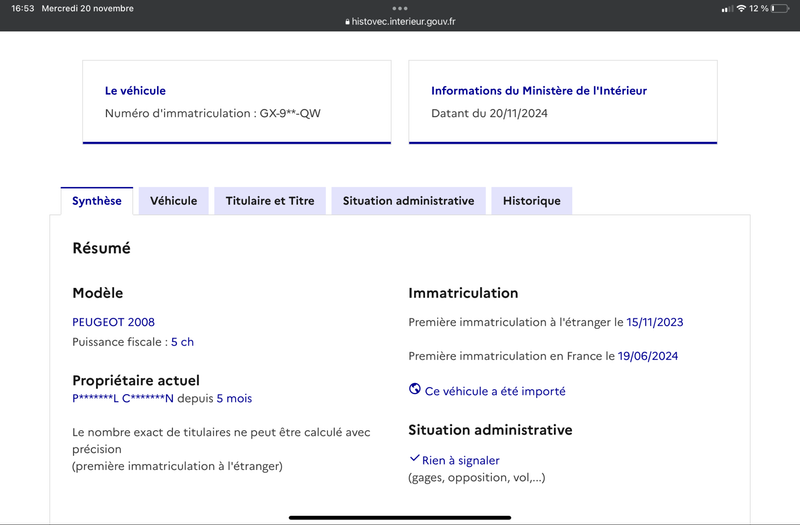Switch to the Véhicule tab
The width and height of the screenshot is (800, 525).
[x=173, y=201]
